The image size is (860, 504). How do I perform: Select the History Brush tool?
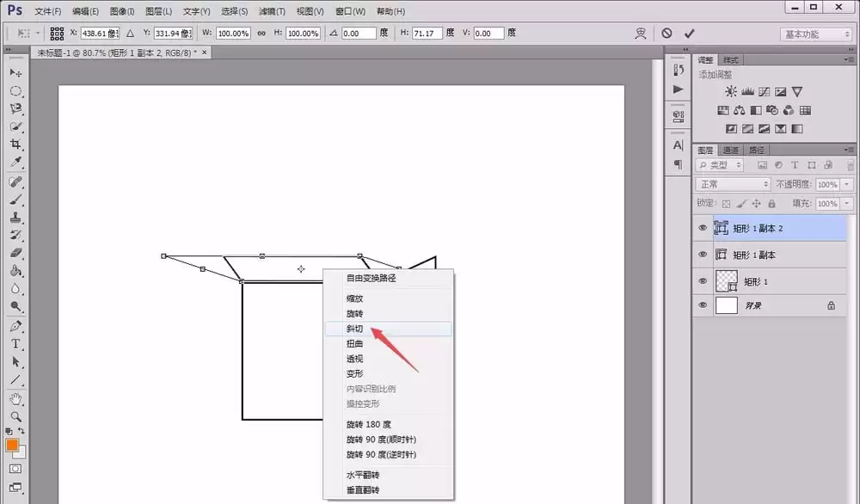pyautogui.click(x=15, y=236)
